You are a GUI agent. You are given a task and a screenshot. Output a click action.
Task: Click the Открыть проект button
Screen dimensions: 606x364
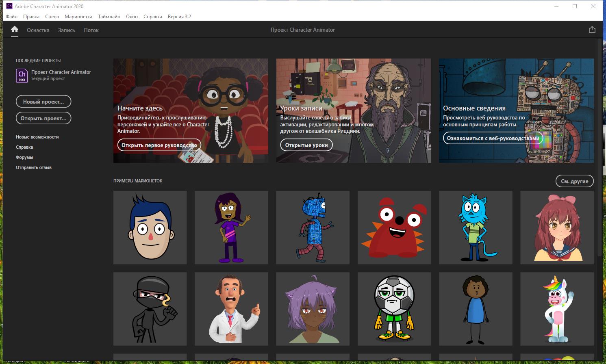pos(43,118)
